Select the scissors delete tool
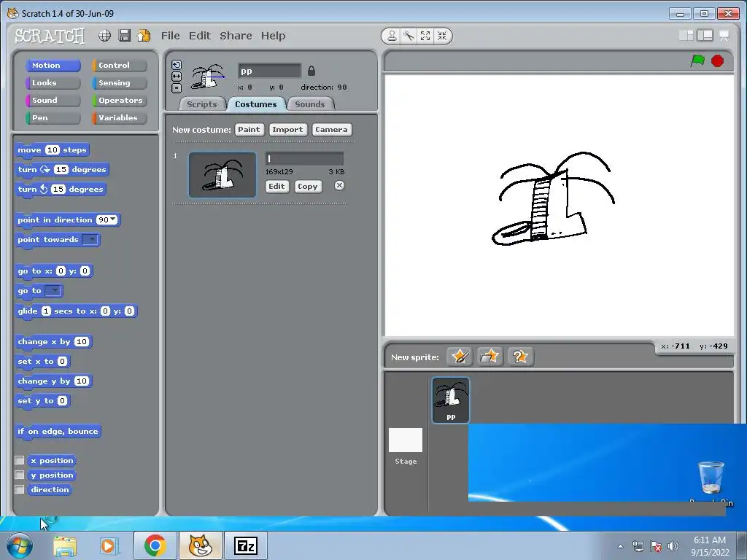 (x=409, y=36)
